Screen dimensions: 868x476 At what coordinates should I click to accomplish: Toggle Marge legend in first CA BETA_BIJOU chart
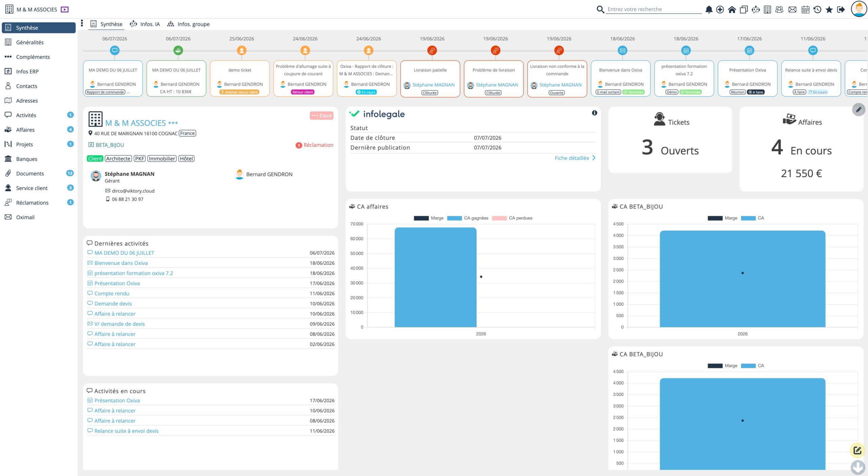722,218
